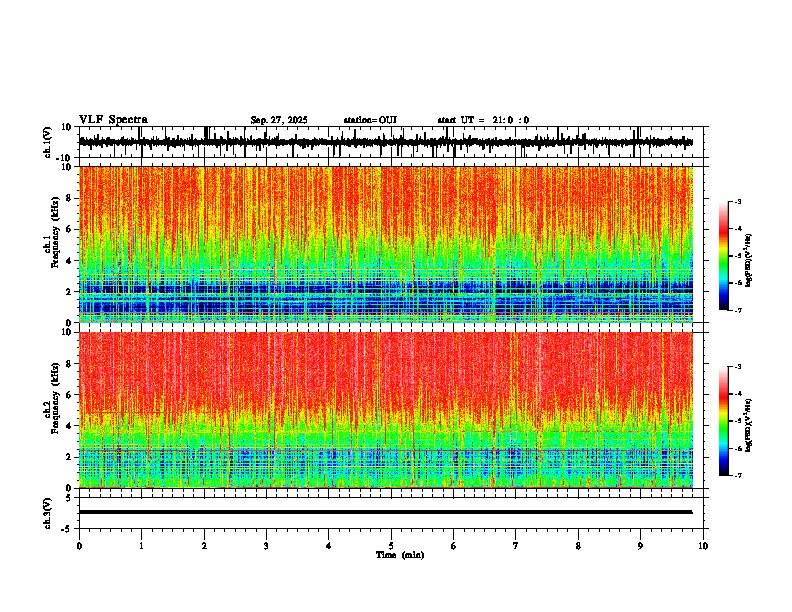The image size is (792, 612).
Task: Click the "start UT = 21:0 :0" text
Action: coord(483,120)
